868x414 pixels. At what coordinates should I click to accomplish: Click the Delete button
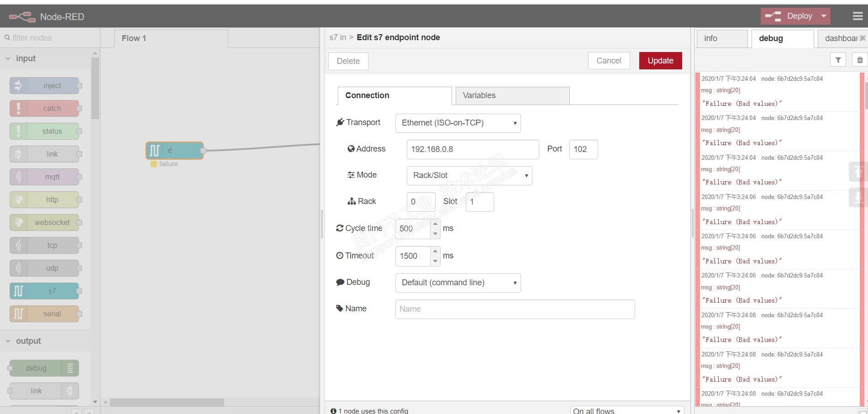348,61
